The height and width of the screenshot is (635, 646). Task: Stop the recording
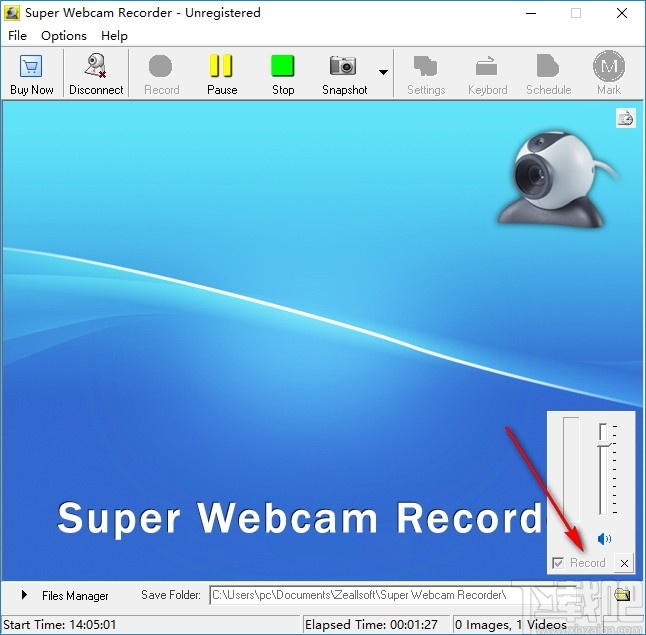283,74
